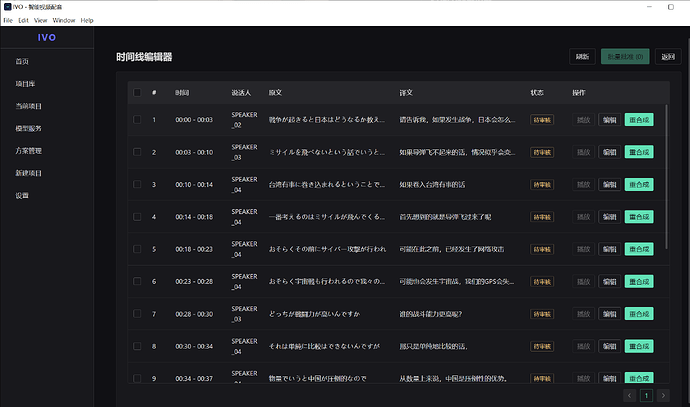The width and height of the screenshot is (690, 407).
Task: Check the box for row 3
Action: coord(137,184)
